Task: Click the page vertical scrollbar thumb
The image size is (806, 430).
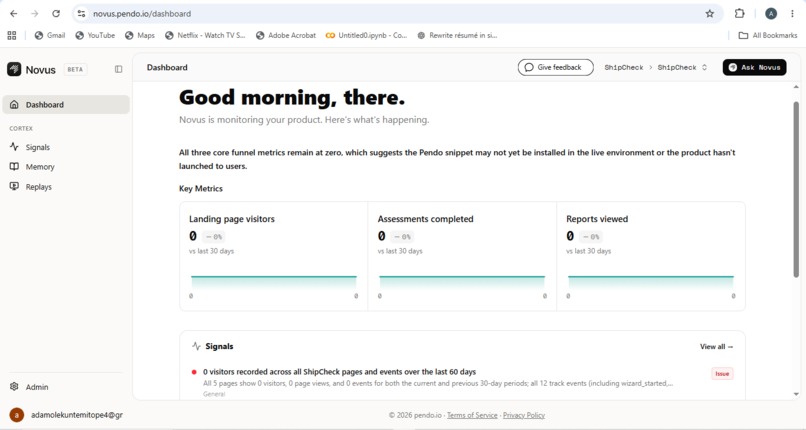Action: click(x=796, y=190)
